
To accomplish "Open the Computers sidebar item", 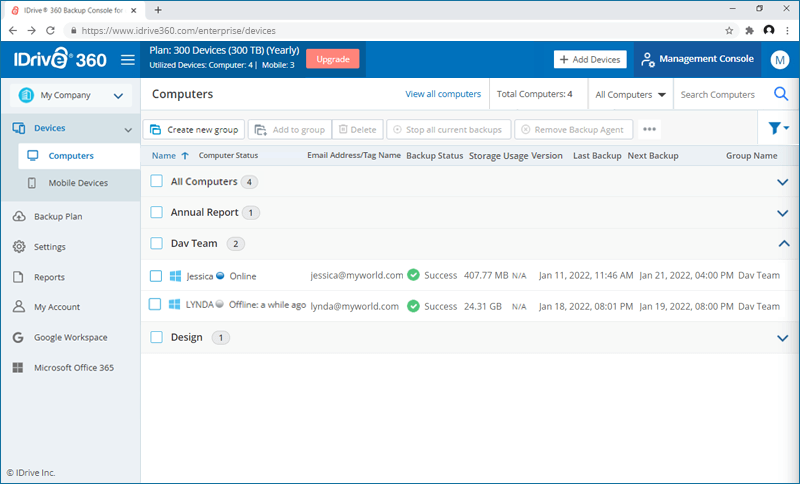I will pyautogui.click(x=79, y=156).
